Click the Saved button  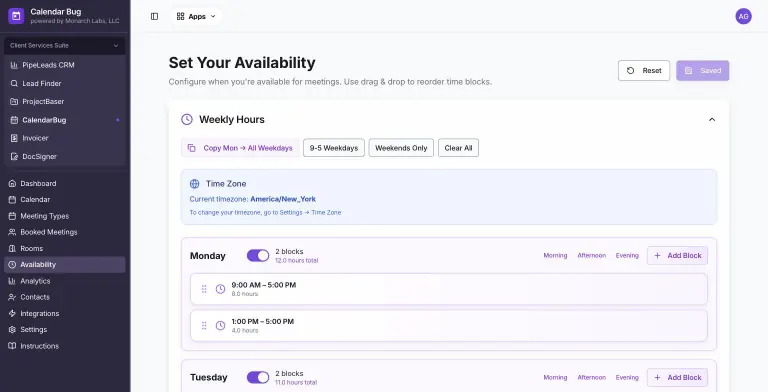pyautogui.click(x=702, y=71)
